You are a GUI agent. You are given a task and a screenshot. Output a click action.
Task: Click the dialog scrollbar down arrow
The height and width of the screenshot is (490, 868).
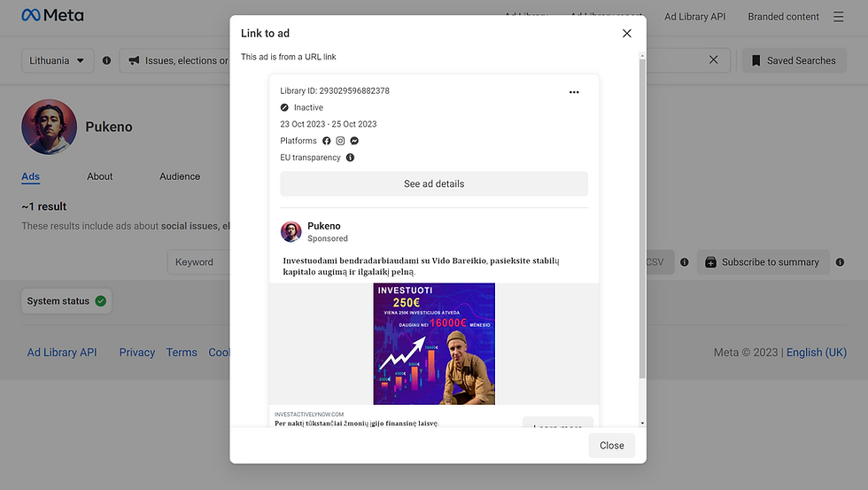click(642, 423)
